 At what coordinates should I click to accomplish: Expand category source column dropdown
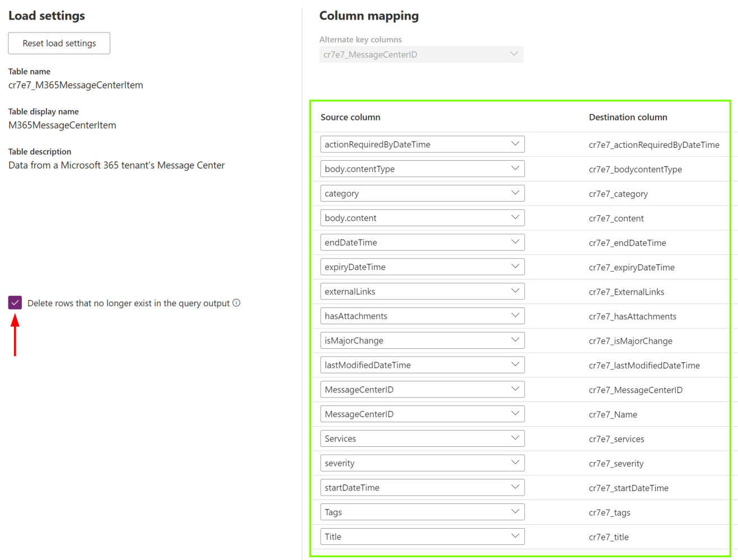(x=422, y=193)
